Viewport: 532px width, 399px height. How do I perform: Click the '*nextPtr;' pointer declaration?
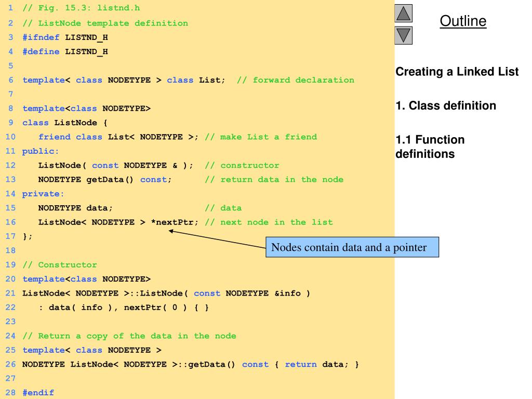(x=175, y=222)
